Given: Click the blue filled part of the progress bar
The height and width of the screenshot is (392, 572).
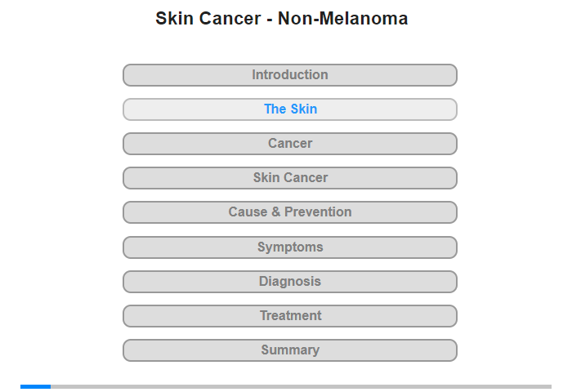Looking at the screenshot, I should [35, 386].
